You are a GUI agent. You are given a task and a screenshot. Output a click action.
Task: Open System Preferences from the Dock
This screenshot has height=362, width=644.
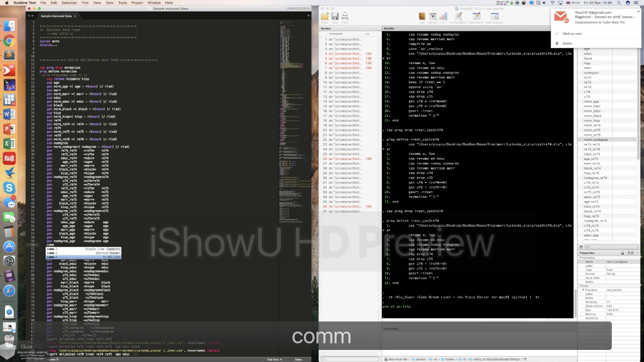click(x=9, y=261)
